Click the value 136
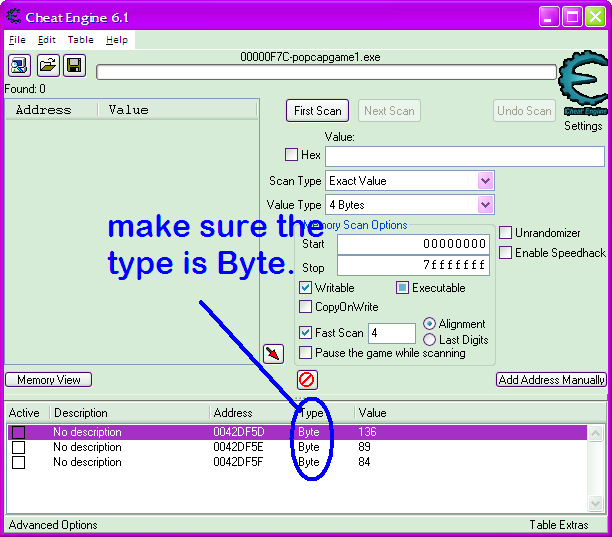The image size is (612, 537). [367, 432]
